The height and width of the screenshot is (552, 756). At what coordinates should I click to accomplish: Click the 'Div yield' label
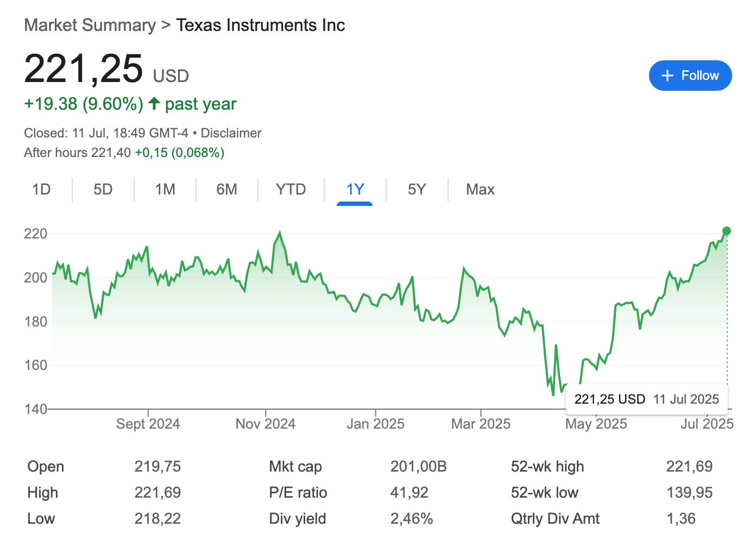click(297, 519)
